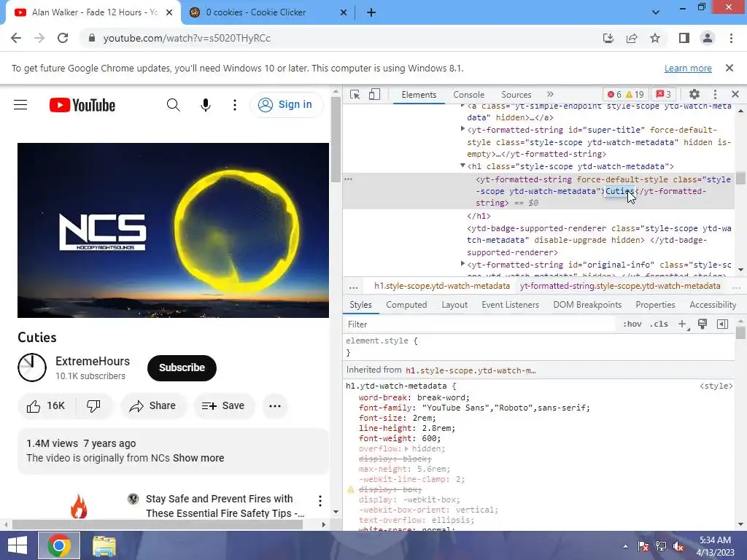Image resolution: width=747 pixels, height=560 pixels.
Task: Open File Explorer from taskbar
Action: pos(104,545)
